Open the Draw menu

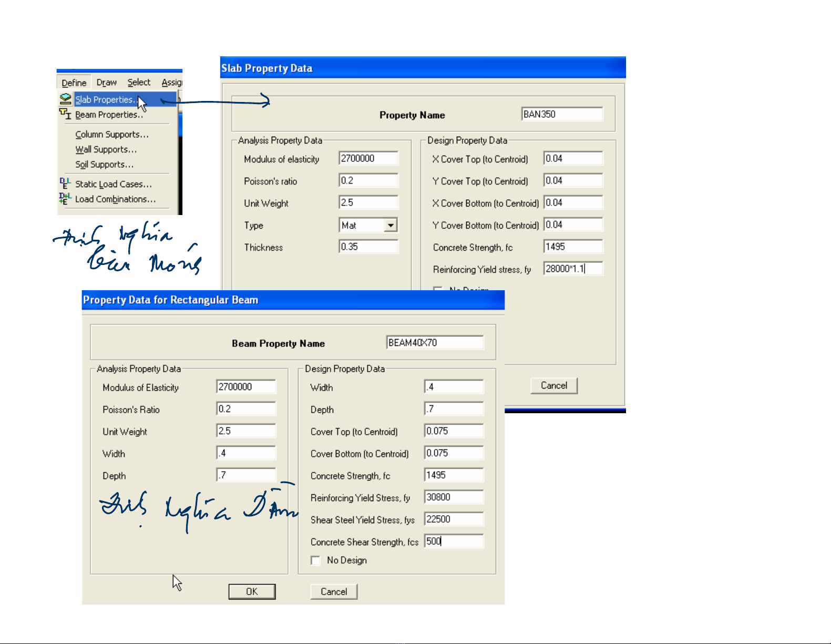[107, 83]
